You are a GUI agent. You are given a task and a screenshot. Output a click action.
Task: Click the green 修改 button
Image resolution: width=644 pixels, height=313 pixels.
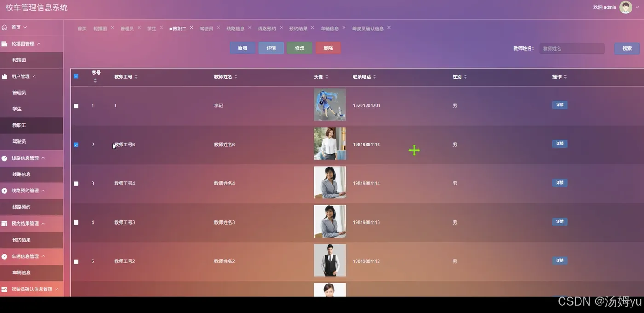(299, 48)
